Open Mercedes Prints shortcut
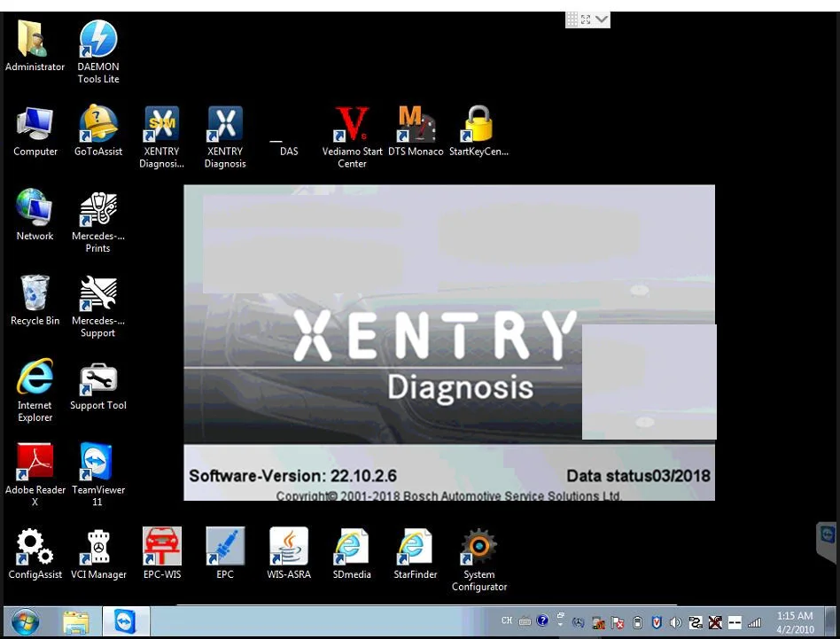 [98, 222]
